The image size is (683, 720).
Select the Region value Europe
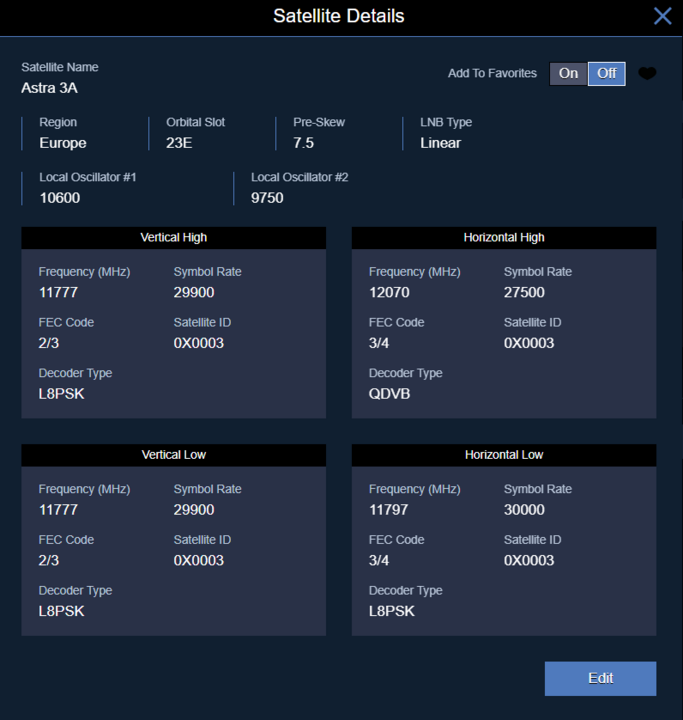click(x=63, y=143)
